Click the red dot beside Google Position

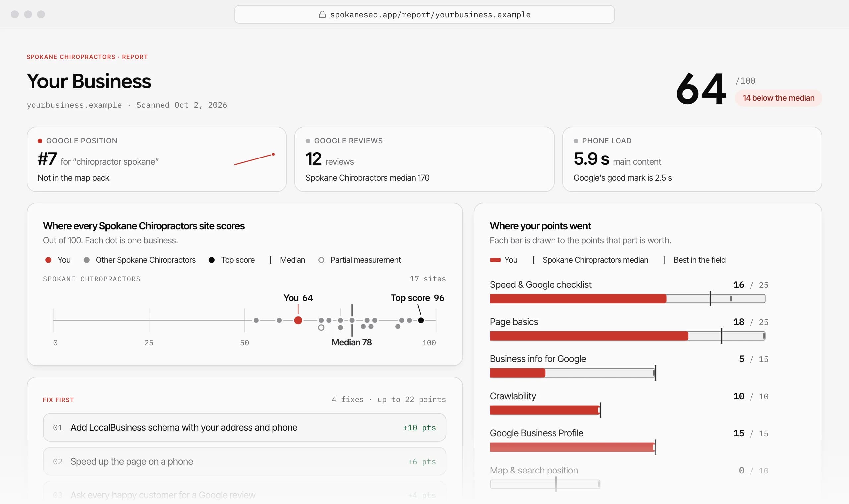click(40, 141)
